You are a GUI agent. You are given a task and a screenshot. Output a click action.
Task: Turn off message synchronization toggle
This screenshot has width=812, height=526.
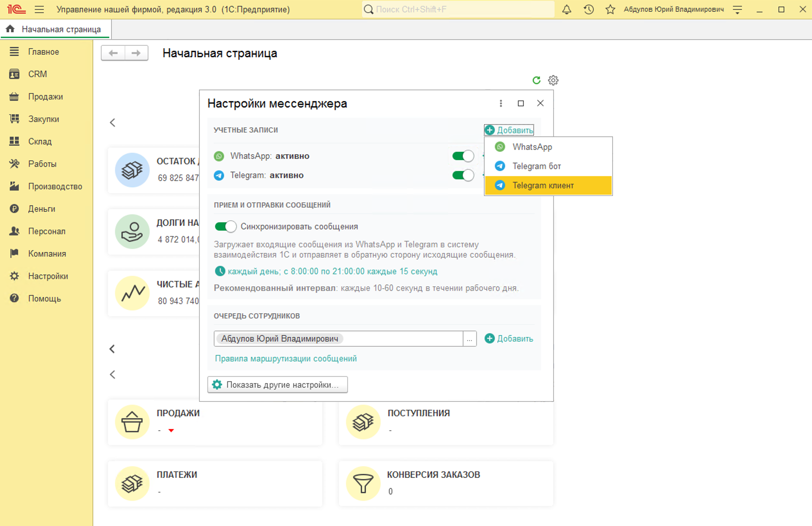click(x=226, y=226)
